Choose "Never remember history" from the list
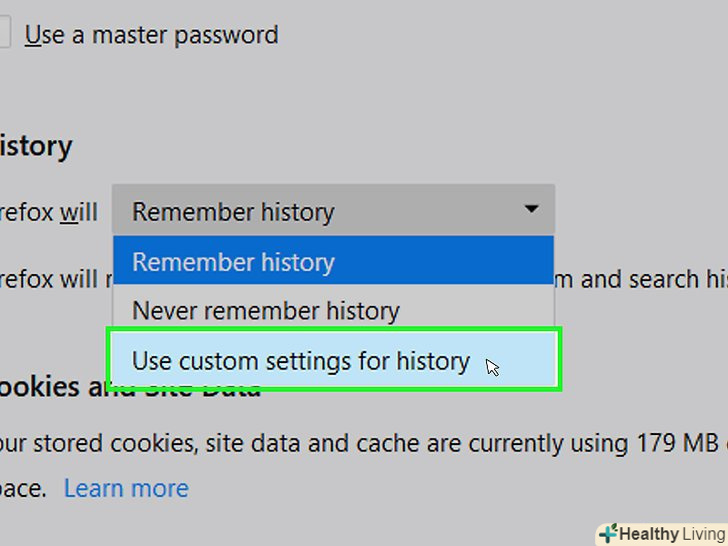728x546 pixels. click(x=266, y=311)
